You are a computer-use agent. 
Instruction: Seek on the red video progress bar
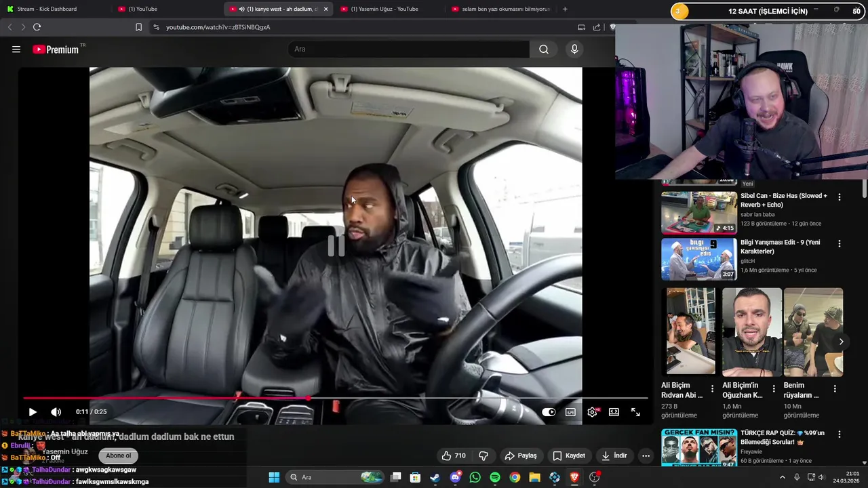(x=336, y=399)
